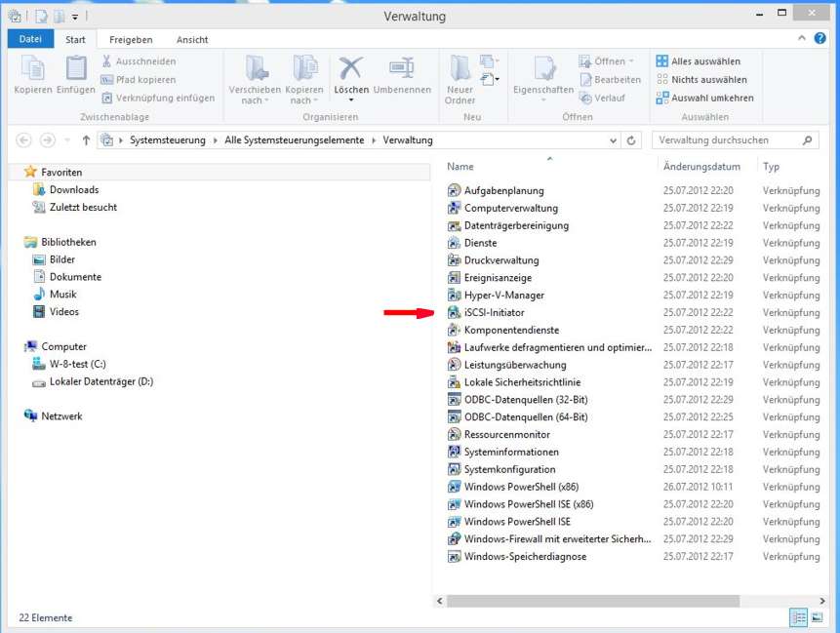Click Auswahl umkehren
840x633 pixels.
click(x=705, y=98)
